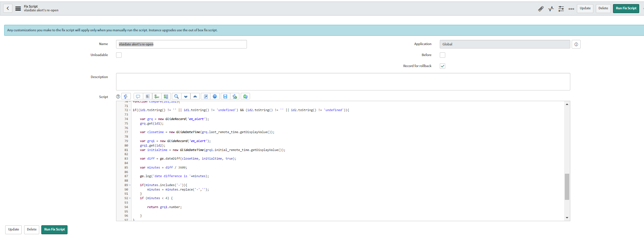Open the hamburger context menu in header
The height and width of the screenshot is (237, 644).
[18, 9]
